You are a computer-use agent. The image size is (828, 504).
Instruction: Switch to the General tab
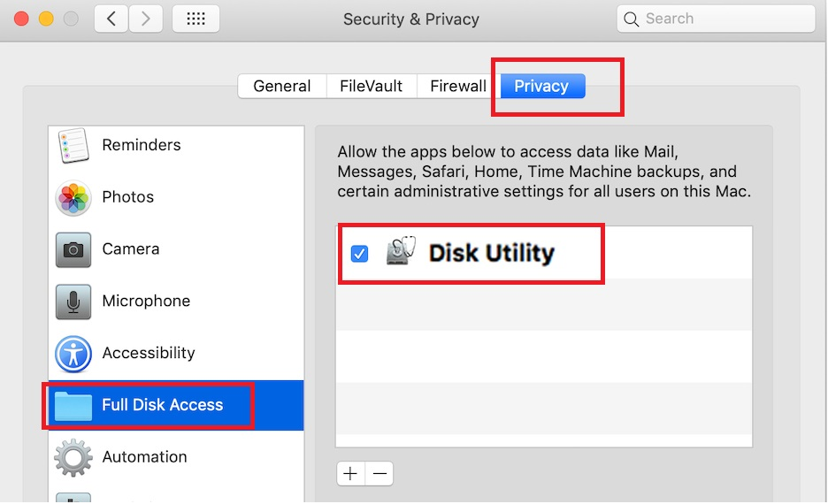282,86
